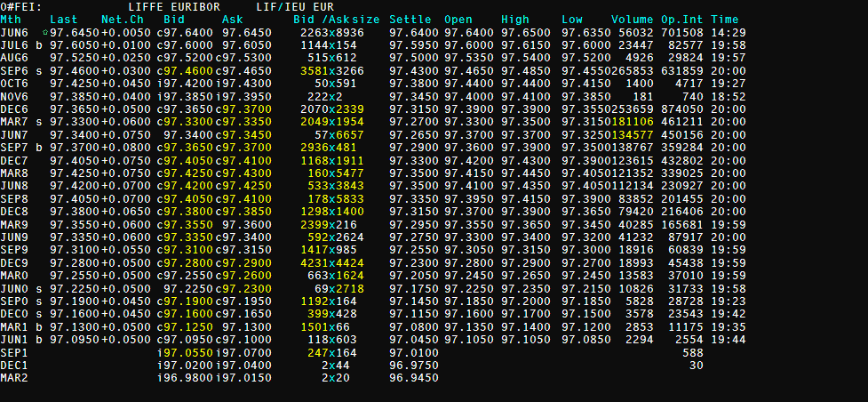Select the JUN0 contract row label

[14, 289]
